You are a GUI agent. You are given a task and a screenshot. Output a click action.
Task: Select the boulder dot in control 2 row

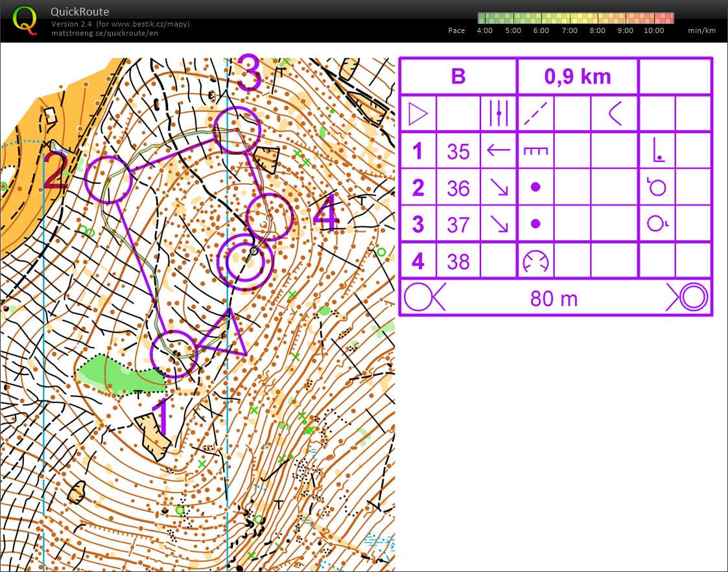(x=535, y=188)
